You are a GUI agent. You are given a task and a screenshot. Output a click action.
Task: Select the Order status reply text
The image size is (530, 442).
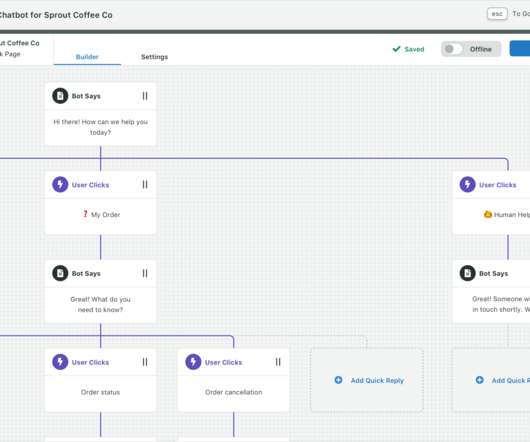tap(100, 392)
